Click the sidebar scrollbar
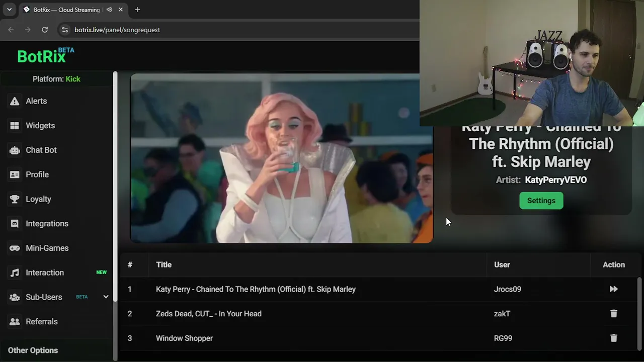Image resolution: width=644 pixels, height=362 pixels. [115, 186]
